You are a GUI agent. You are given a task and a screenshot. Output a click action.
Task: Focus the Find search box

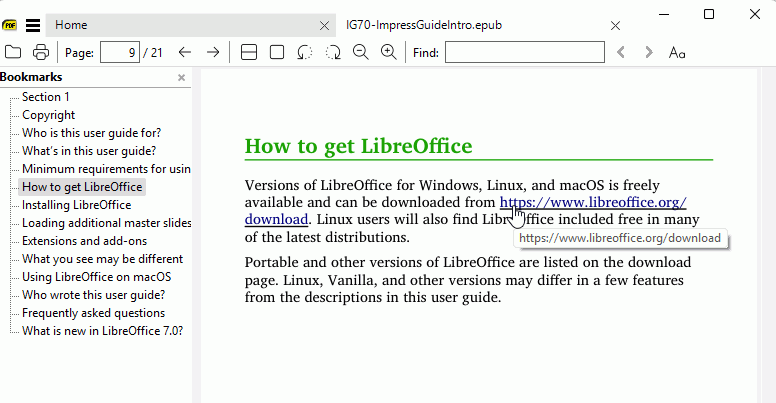coord(525,52)
